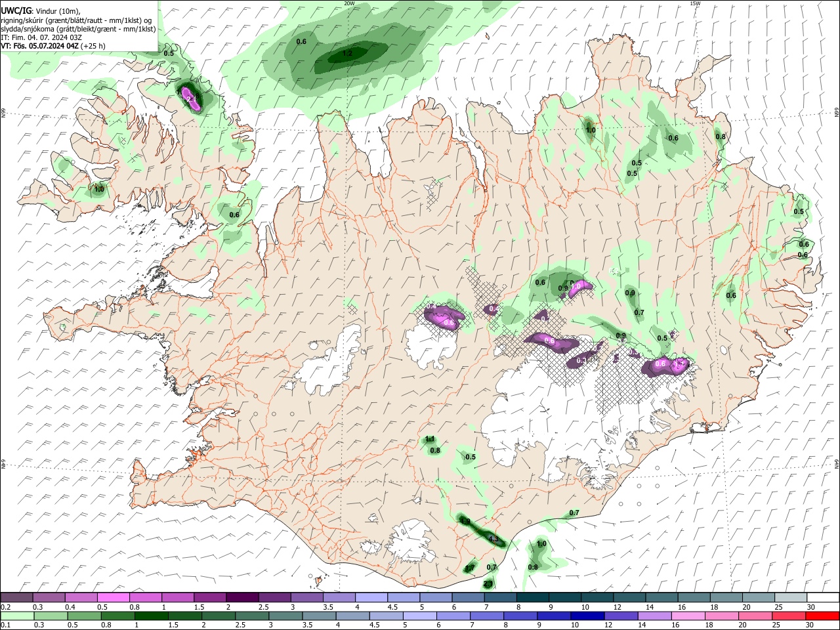Click the 2.3 precipitation value at the south coast
This screenshot has height=630, width=840.
[x=488, y=583]
